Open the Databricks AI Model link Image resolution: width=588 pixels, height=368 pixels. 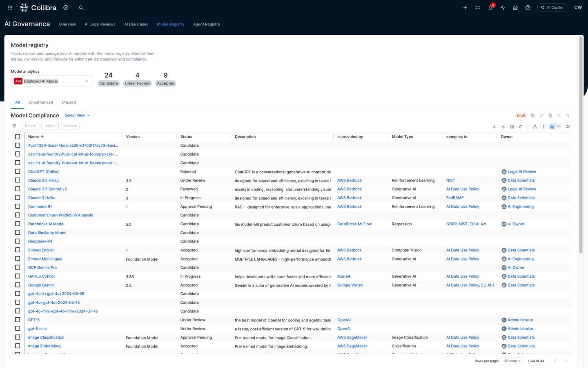pos(46,224)
